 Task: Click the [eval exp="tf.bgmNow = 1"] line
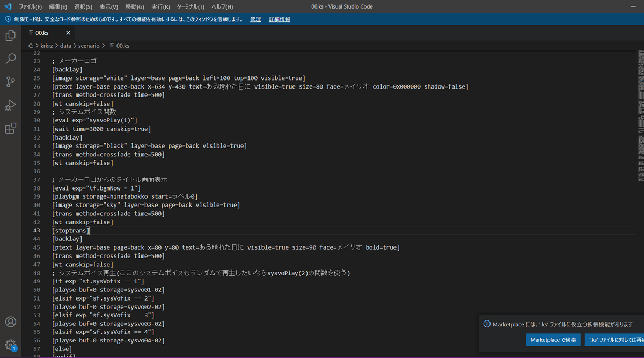pos(96,188)
